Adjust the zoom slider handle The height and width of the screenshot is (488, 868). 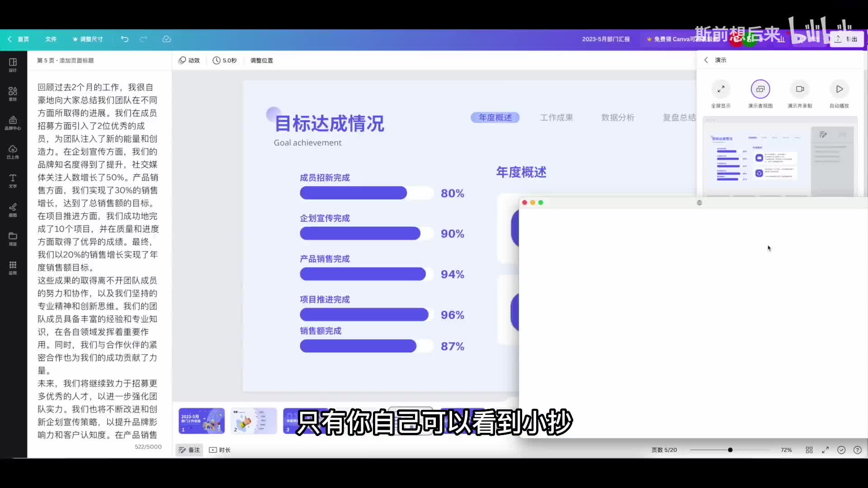pos(730,450)
